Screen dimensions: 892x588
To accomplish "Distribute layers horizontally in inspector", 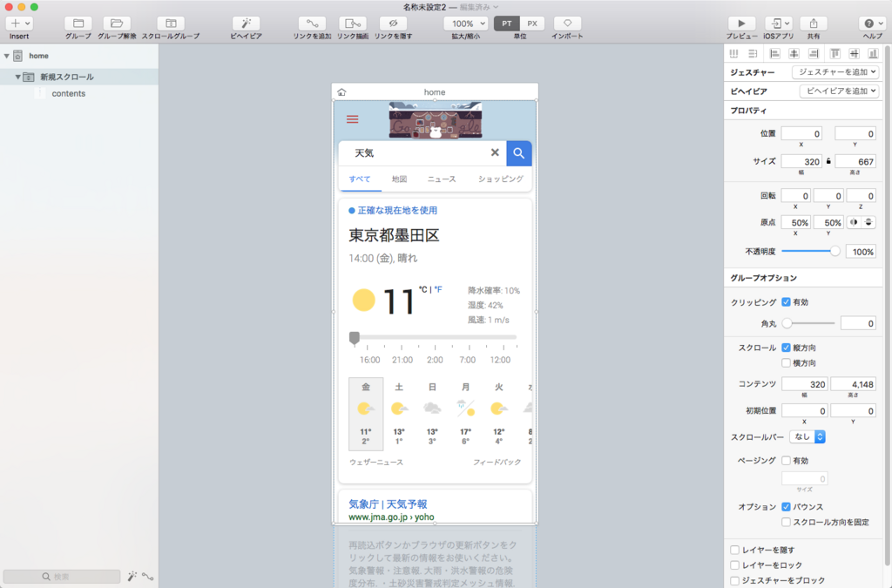I will pos(733,53).
